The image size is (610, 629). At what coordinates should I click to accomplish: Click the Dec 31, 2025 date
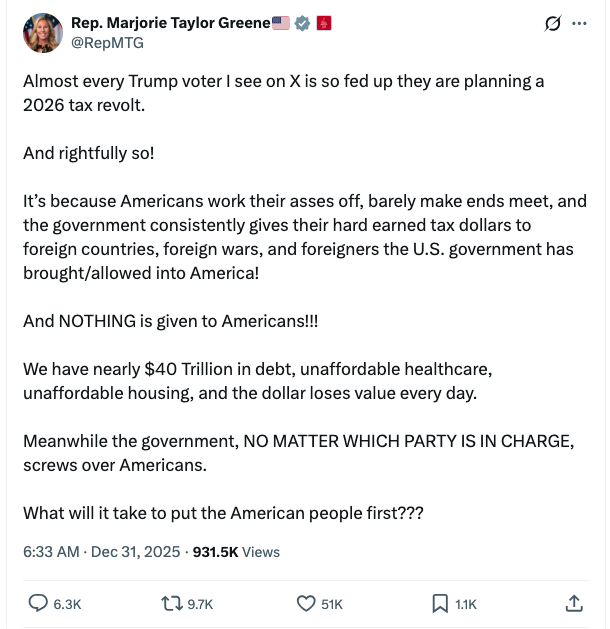[137, 551]
